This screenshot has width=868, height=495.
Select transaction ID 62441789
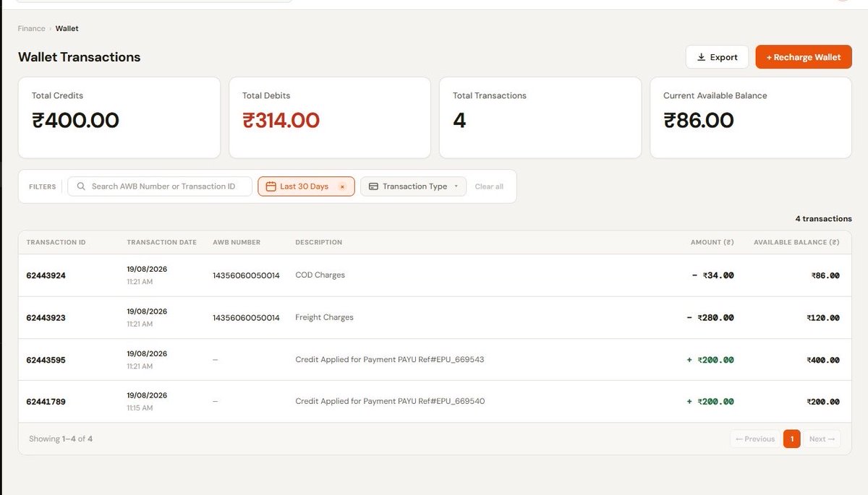(46, 402)
